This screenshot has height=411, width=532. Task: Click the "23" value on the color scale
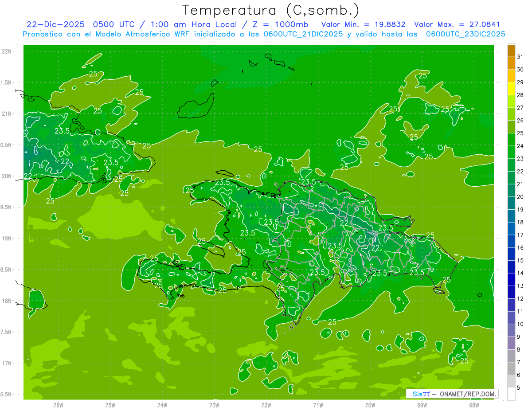click(x=520, y=158)
